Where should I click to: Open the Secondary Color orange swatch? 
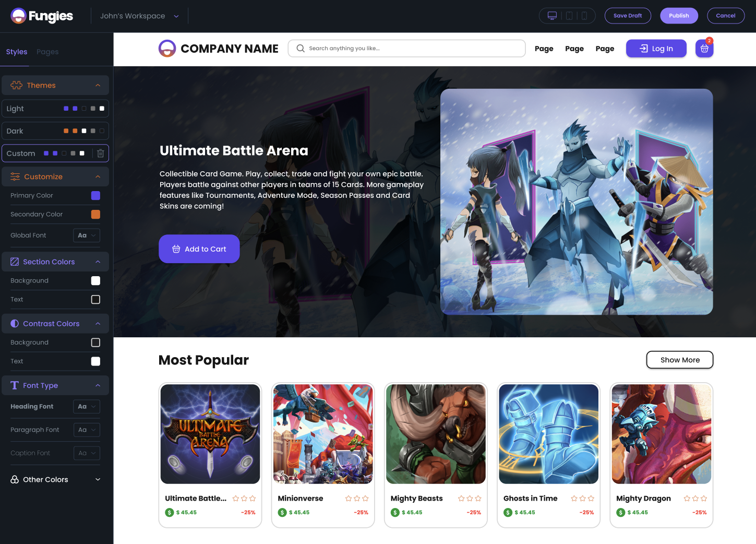[95, 215]
